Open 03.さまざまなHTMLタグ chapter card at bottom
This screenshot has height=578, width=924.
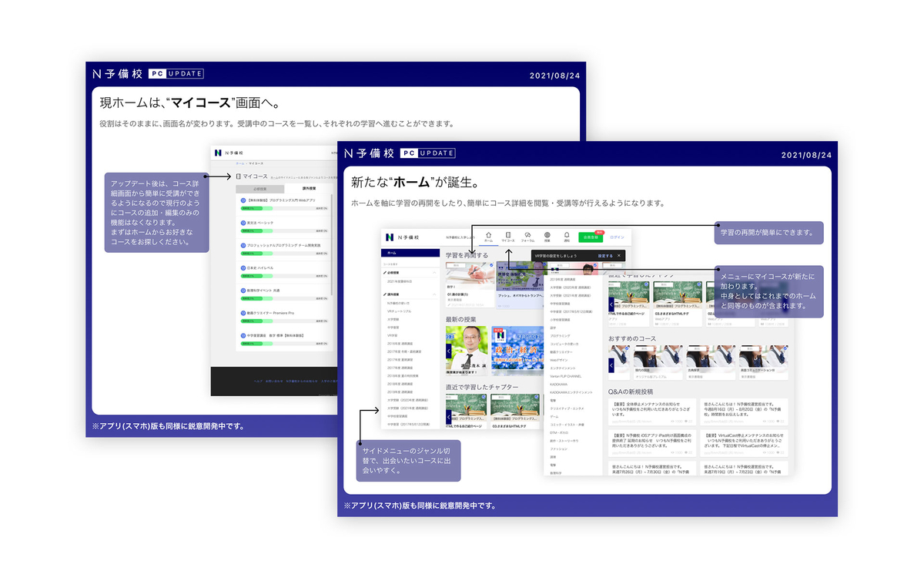pos(515,412)
